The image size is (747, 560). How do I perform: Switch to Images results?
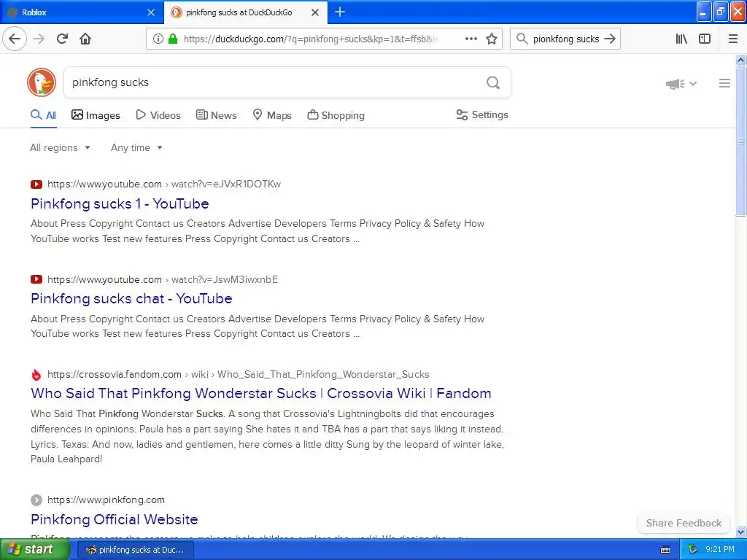pyautogui.click(x=96, y=115)
